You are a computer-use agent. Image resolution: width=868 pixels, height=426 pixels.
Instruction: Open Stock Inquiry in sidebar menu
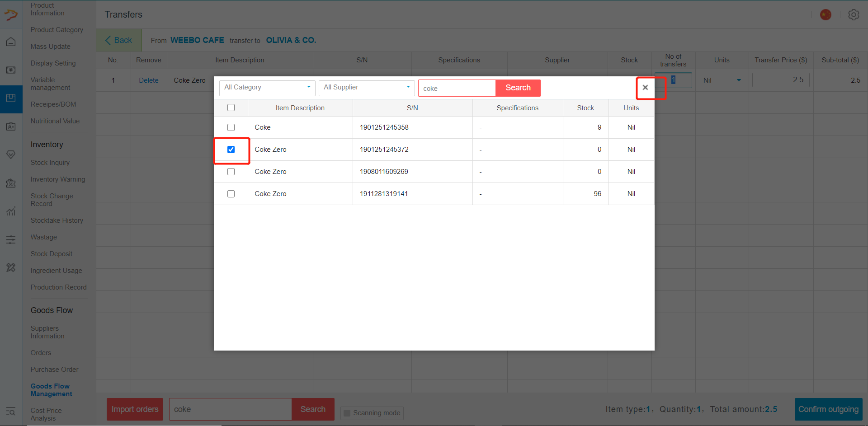pos(50,163)
